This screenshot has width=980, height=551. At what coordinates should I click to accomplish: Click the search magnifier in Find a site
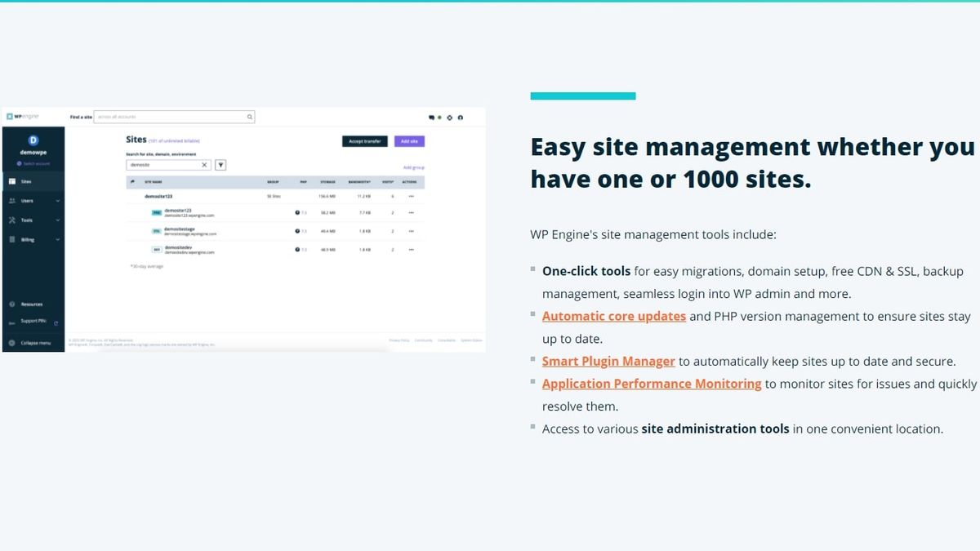[x=249, y=117]
